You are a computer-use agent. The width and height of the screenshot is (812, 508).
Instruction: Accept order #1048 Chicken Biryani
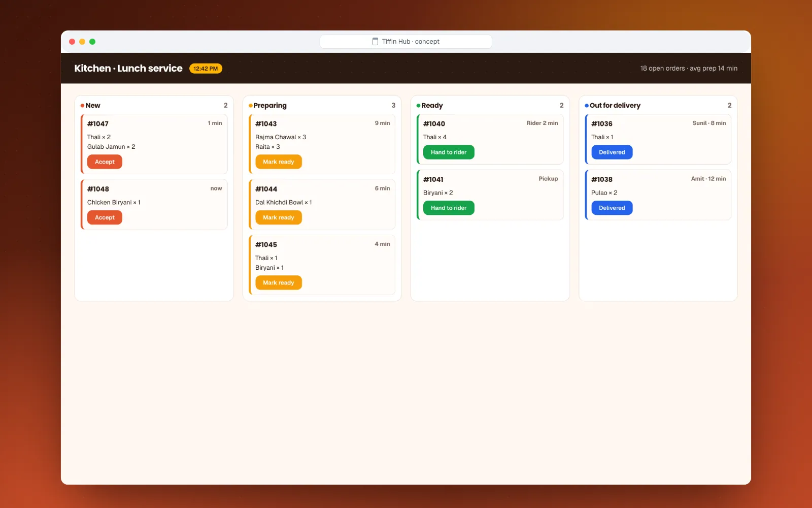105,217
